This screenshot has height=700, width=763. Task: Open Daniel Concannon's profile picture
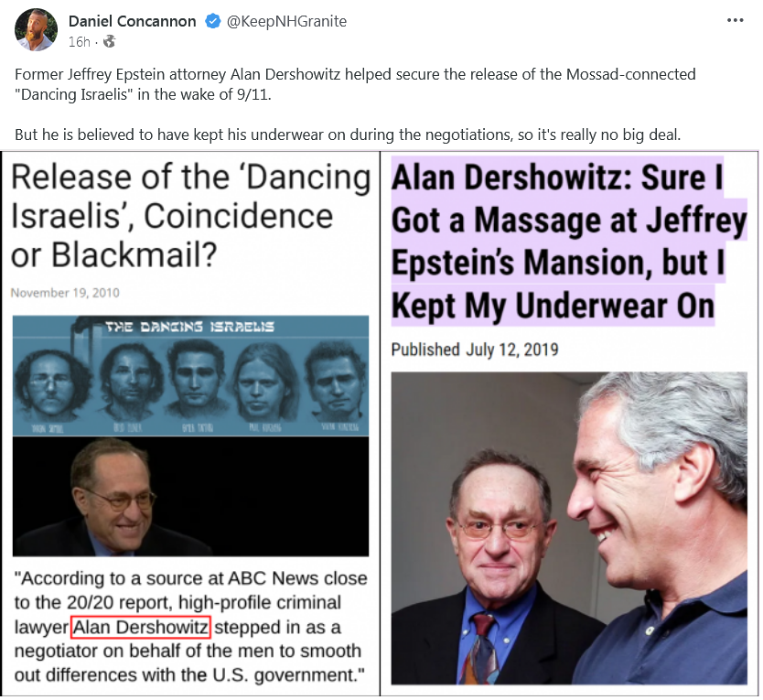point(37,30)
